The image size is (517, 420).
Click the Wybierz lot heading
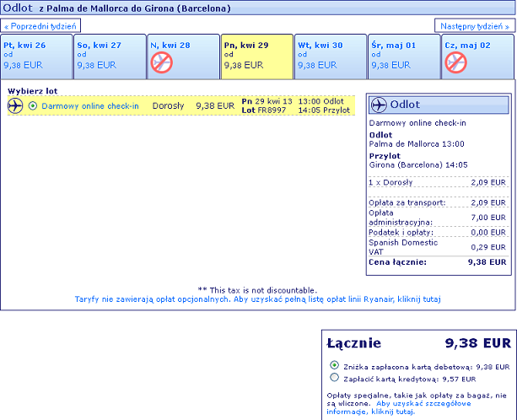[33, 91]
